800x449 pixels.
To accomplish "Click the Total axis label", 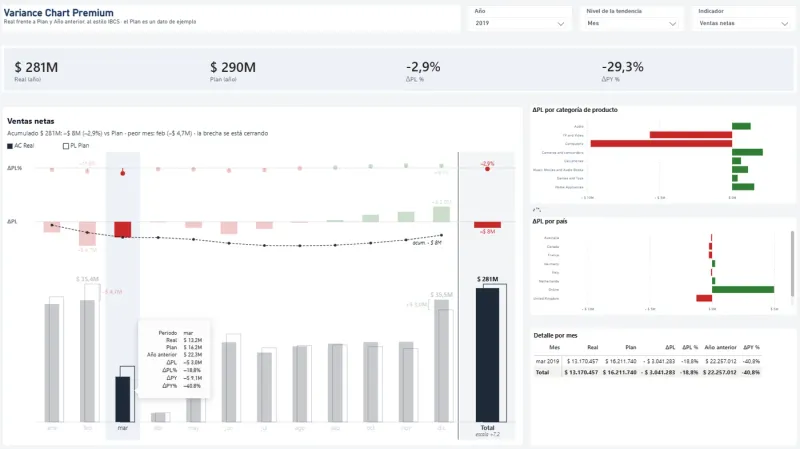I will coord(487,428).
